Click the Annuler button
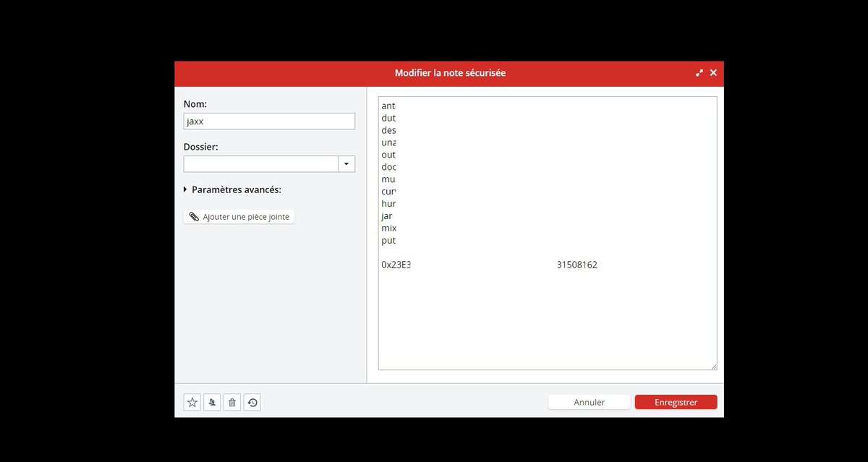868x462 pixels. (590, 403)
